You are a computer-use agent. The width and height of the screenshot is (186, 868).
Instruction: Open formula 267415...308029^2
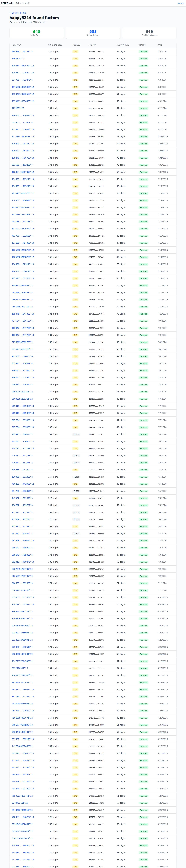(22, 434)
